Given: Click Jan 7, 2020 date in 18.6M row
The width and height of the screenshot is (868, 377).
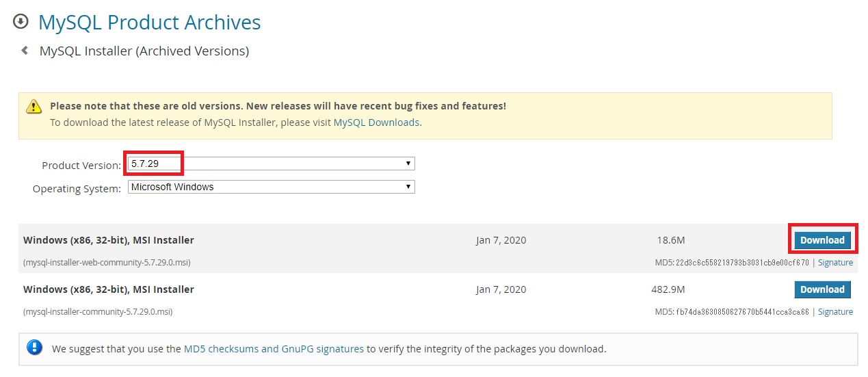Looking at the screenshot, I should 501,240.
